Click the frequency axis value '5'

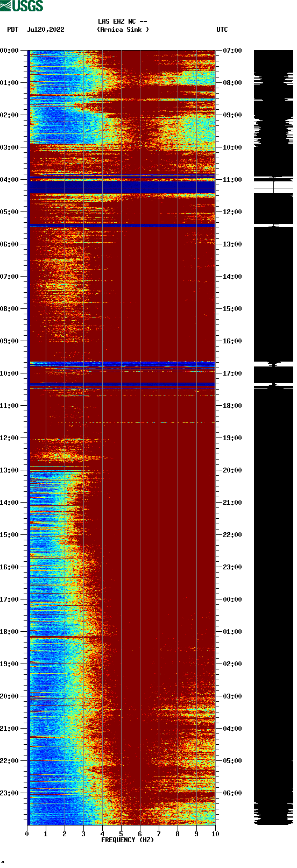tap(121, 834)
